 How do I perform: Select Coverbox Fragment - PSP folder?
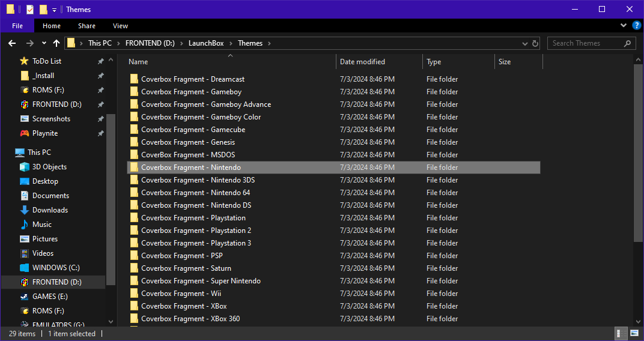coord(334,256)
